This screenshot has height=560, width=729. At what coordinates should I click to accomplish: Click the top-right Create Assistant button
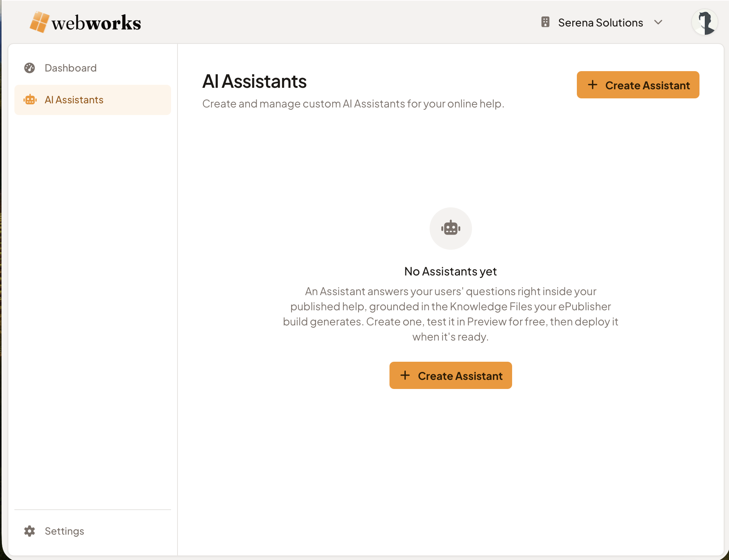pyautogui.click(x=638, y=85)
